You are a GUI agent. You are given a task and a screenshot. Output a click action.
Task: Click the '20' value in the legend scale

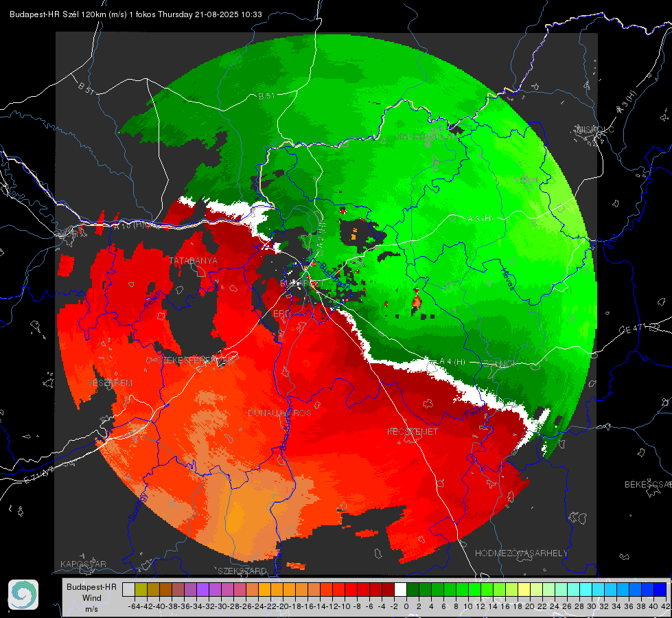click(530, 606)
